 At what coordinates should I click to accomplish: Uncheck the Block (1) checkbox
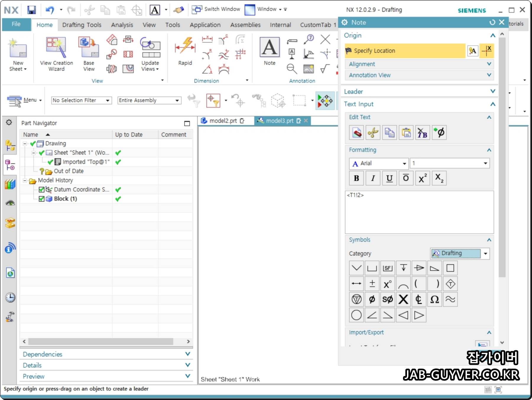[42, 199]
